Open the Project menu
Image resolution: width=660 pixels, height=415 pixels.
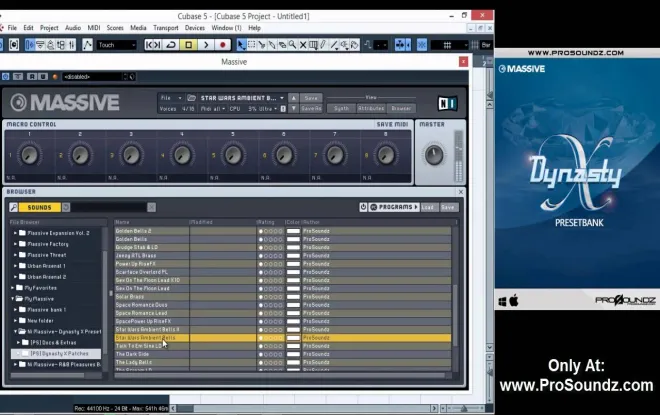tap(49, 28)
